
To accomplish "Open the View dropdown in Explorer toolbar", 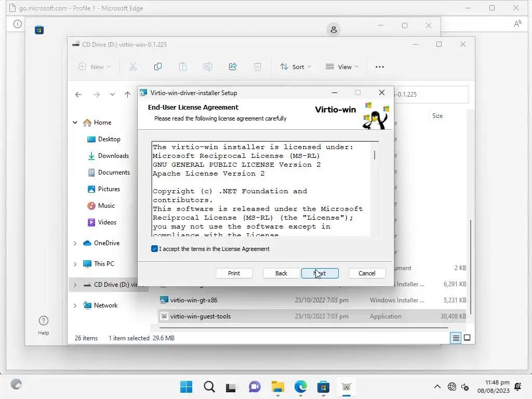I will 342,67.
